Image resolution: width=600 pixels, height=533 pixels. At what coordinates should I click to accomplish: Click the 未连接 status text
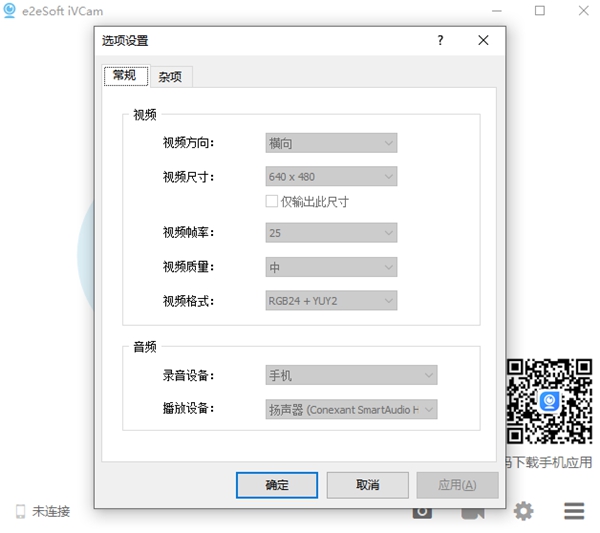51,511
